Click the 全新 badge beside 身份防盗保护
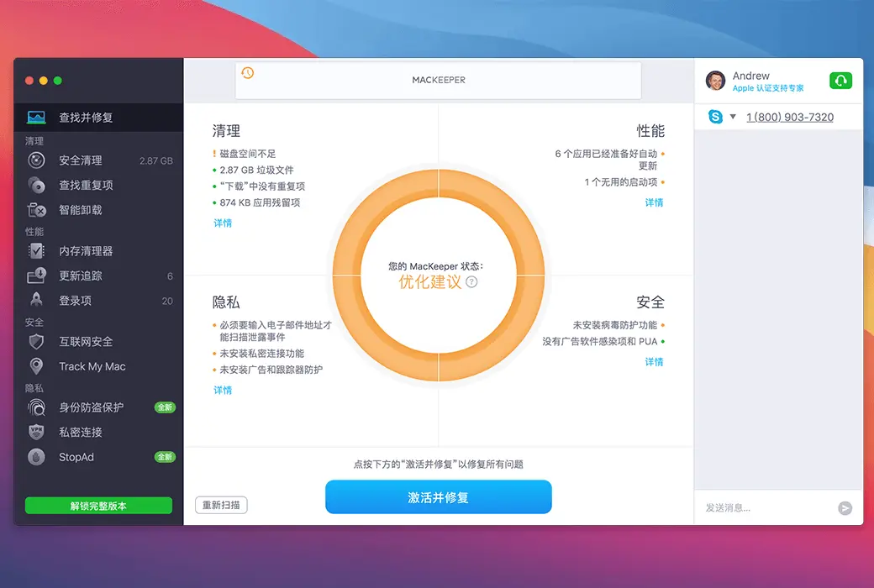The width and height of the screenshot is (874, 588). (x=165, y=407)
